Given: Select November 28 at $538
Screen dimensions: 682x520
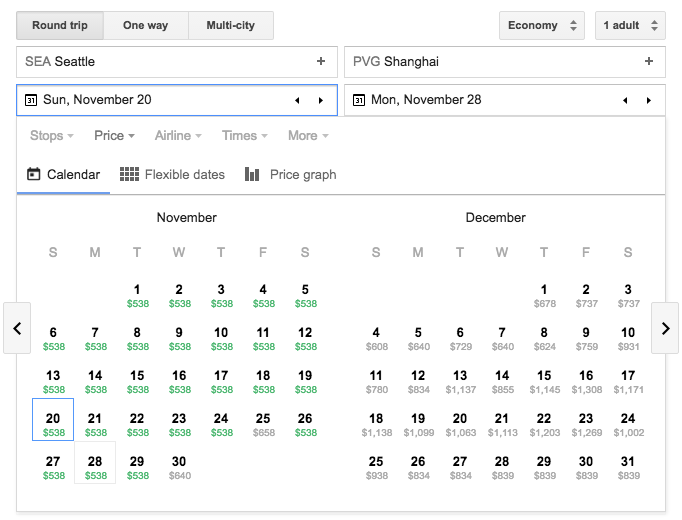Looking at the screenshot, I should (95, 463).
